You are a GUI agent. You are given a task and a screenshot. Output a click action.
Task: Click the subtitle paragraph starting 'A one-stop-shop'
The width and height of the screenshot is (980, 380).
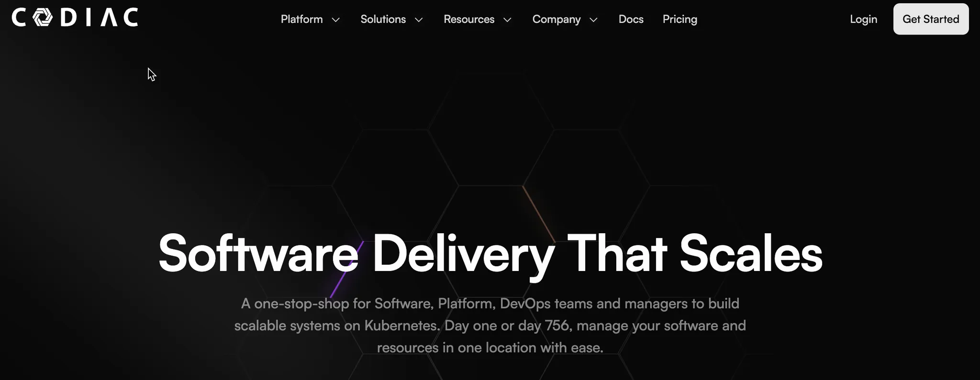(490, 326)
